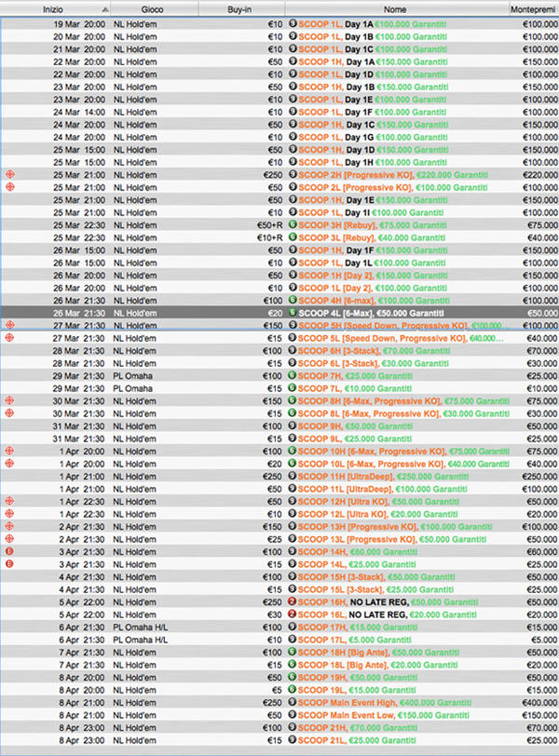Click the '€30' buy-in for SCOOP 16L
The image size is (559, 756).
275,614
